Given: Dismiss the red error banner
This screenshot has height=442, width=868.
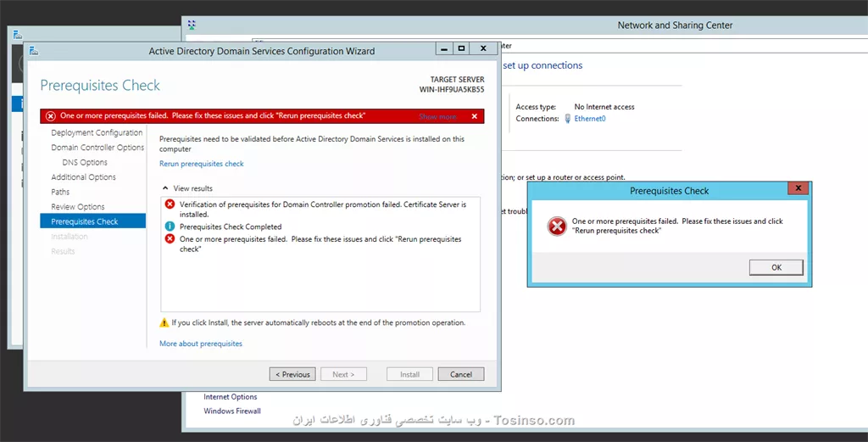Looking at the screenshot, I should 475,116.
